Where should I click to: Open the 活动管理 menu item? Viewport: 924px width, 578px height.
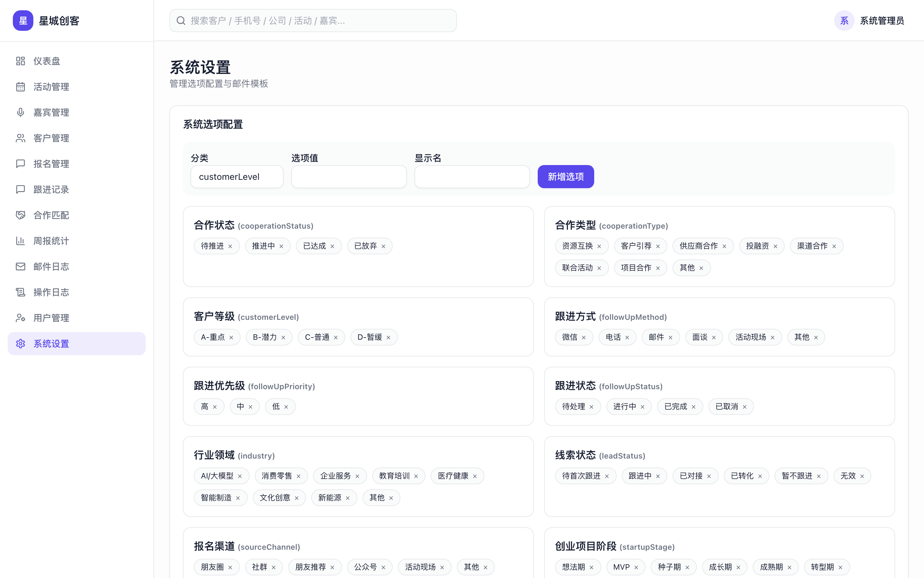[x=76, y=87]
